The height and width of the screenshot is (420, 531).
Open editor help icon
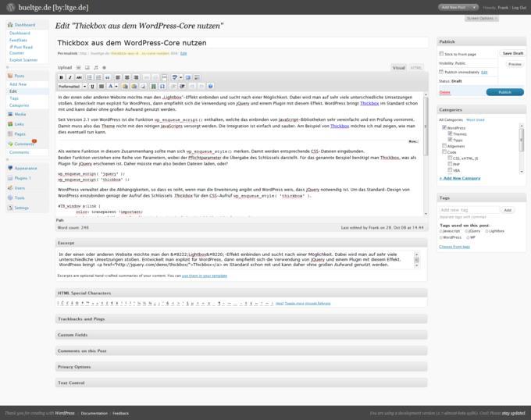[210, 87]
